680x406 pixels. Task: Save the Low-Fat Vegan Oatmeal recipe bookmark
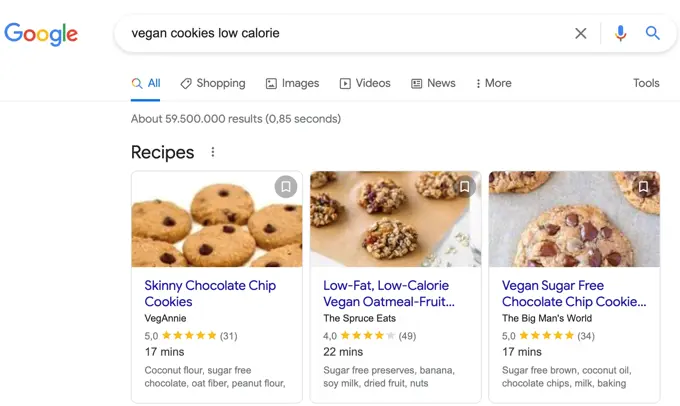(x=464, y=187)
